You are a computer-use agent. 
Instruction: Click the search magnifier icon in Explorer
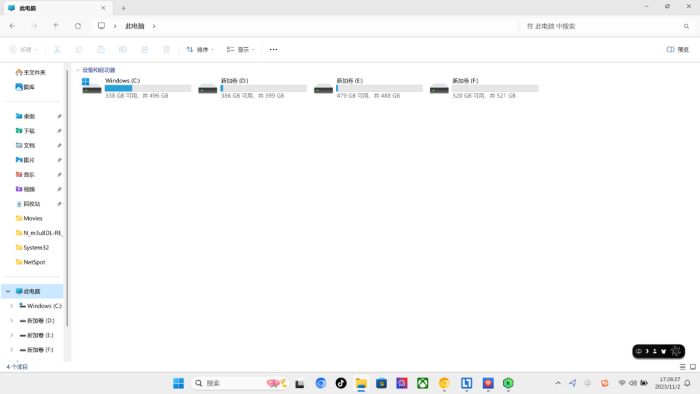point(686,26)
